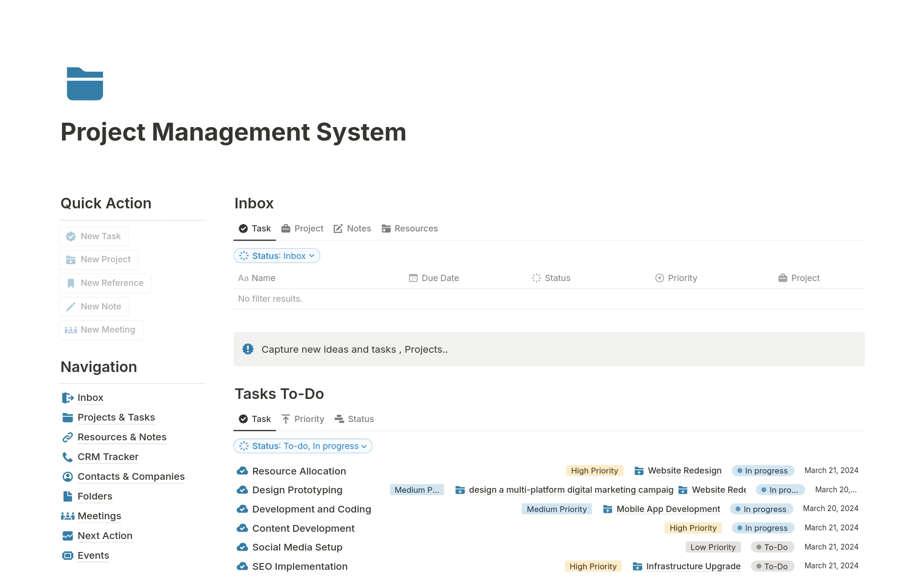Click the New Project folder icon
This screenshot has height=577, width=924.
70,259
